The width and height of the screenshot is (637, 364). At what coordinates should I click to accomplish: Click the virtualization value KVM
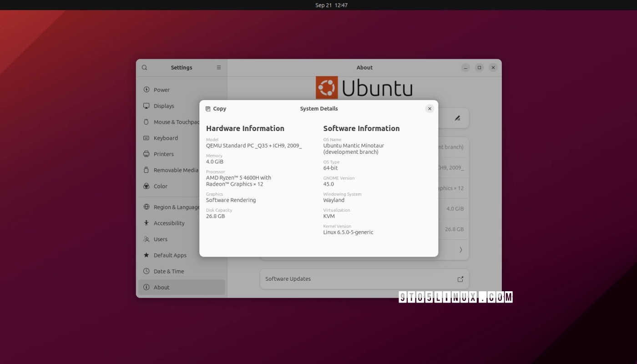click(329, 216)
